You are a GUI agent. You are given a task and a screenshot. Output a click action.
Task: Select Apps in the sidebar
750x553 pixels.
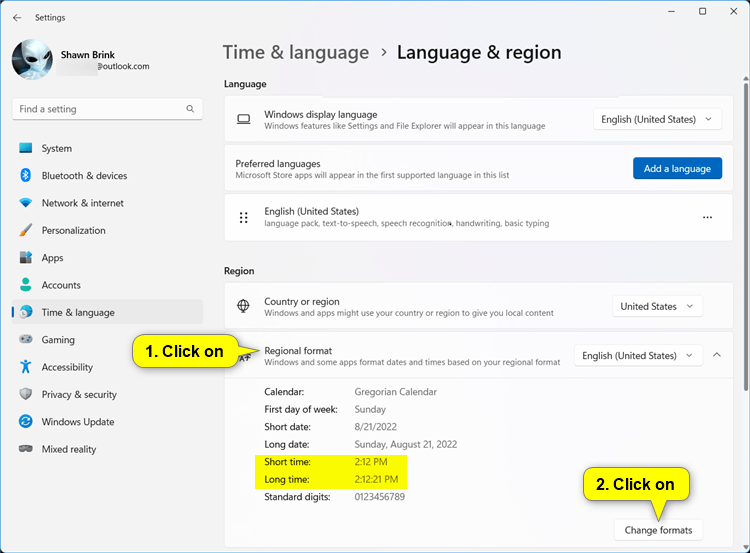coord(52,258)
